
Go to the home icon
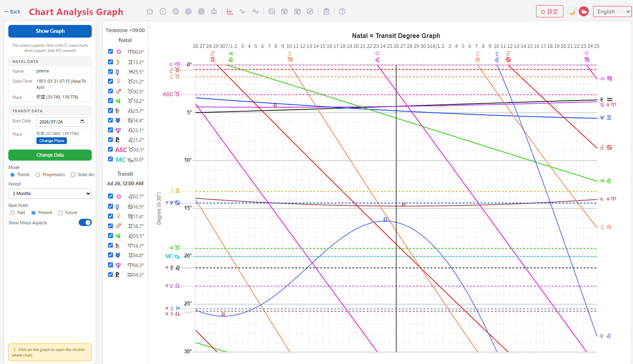coord(150,11)
